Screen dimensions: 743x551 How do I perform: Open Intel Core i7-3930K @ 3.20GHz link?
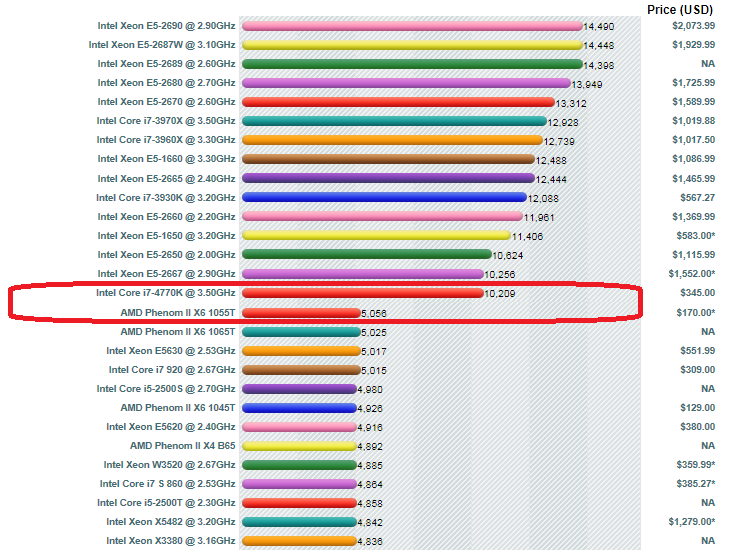[165, 198]
